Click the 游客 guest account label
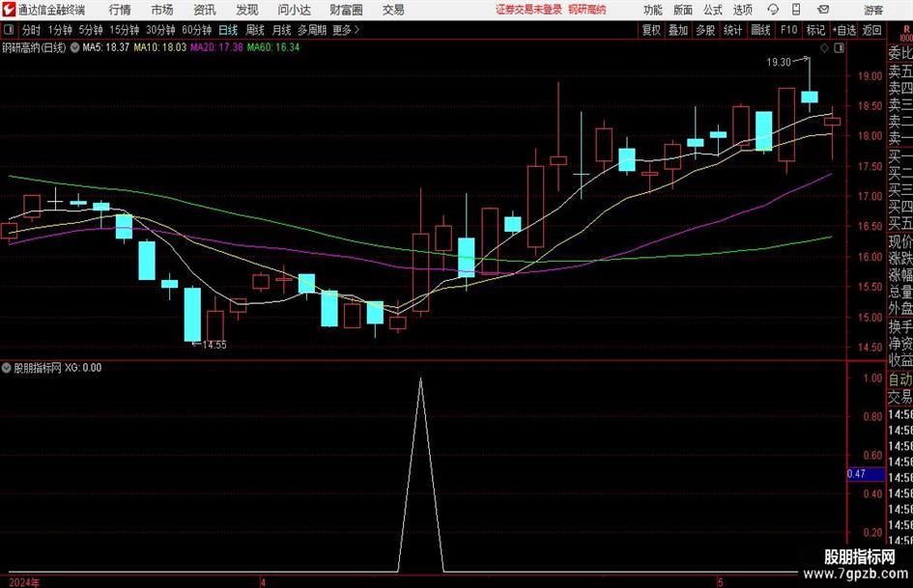This screenshot has height=588, width=913. pos(873,10)
